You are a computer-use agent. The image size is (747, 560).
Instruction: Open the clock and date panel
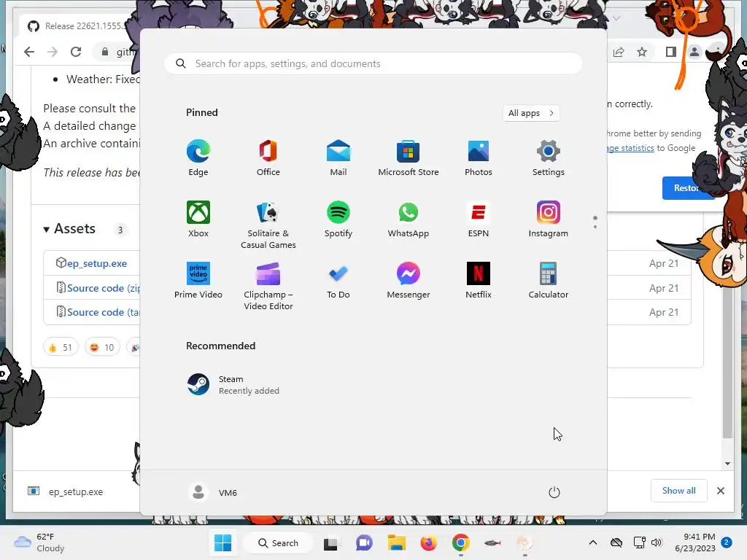pos(695,542)
